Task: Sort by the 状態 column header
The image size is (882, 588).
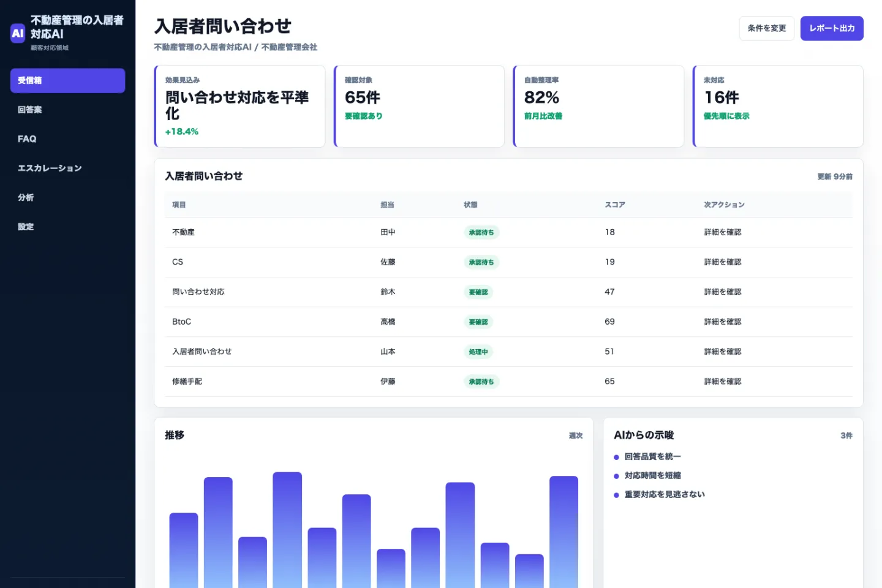Action: (470, 205)
